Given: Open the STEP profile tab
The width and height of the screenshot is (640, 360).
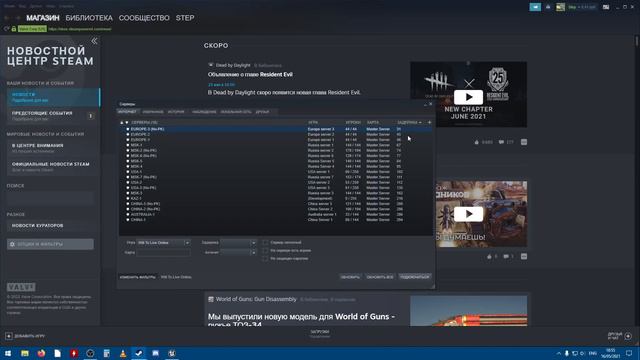Looking at the screenshot, I should 185,18.
